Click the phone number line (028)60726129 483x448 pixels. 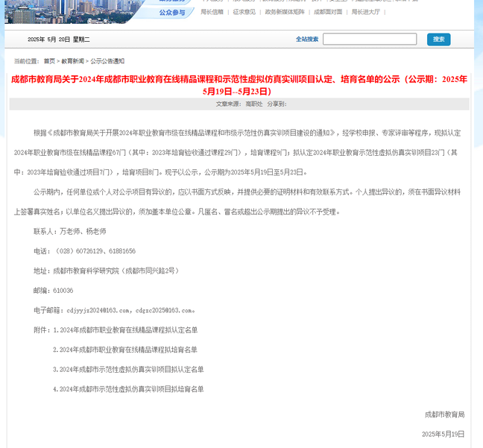[x=84, y=251]
